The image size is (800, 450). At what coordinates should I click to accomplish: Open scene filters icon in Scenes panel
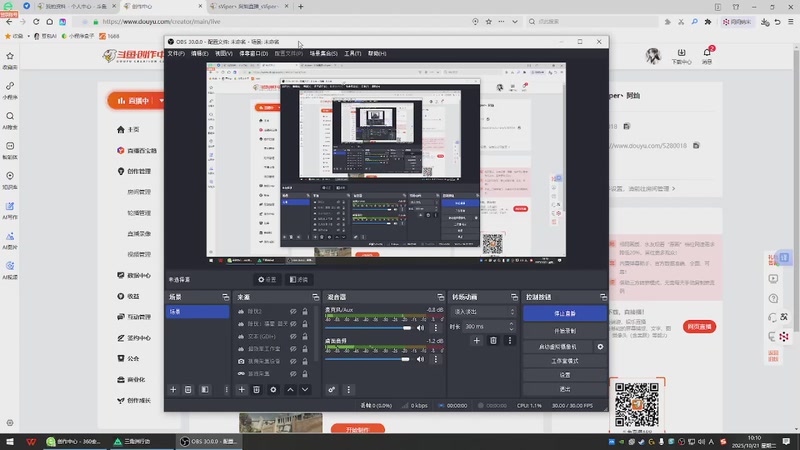click(x=205, y=390)
